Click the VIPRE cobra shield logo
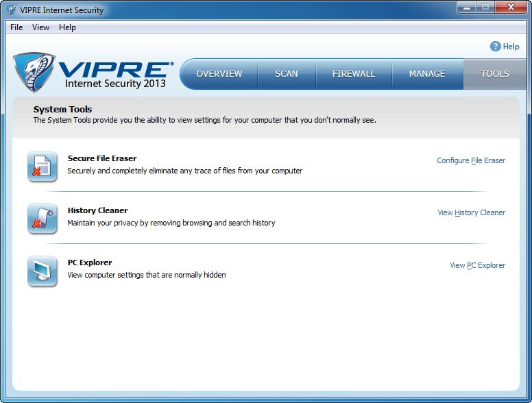The width and height of the screenshot is (532, 403). pyautogui.click(x=34, y=72)
